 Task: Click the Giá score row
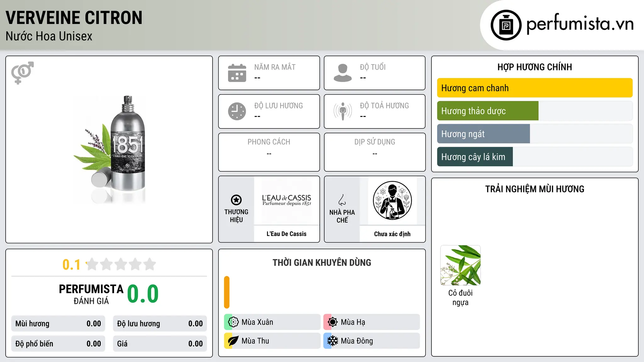160,344
